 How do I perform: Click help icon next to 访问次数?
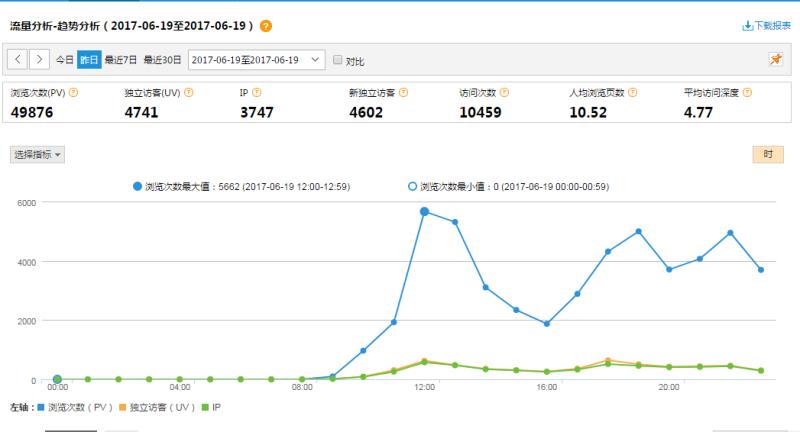503,93
